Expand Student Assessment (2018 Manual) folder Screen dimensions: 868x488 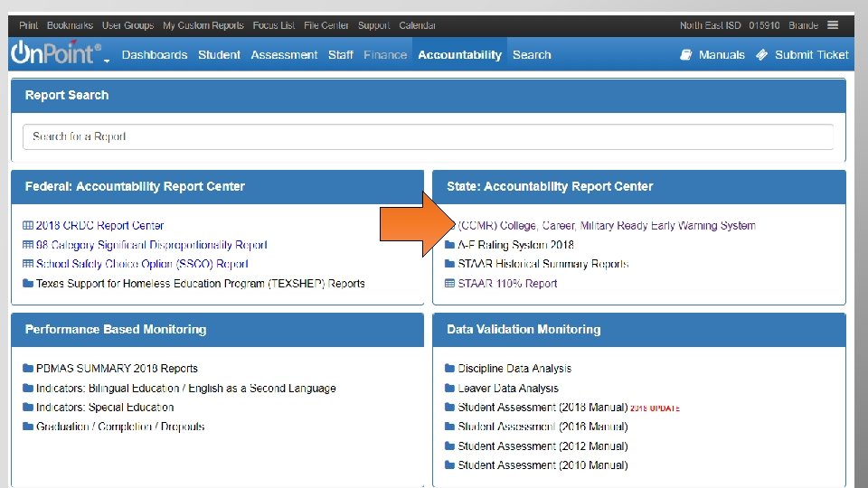543,408
